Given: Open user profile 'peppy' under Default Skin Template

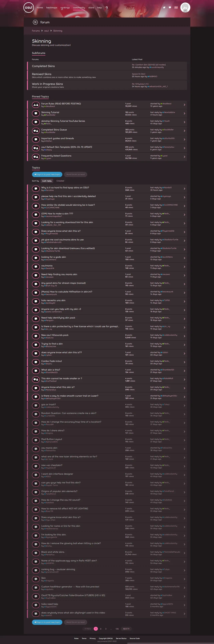Looking at the screenshot, I should tap(49, 150).
